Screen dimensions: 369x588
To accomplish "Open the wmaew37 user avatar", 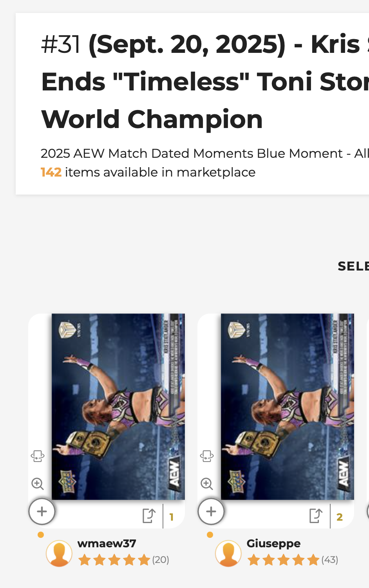I will pos(59,554).
